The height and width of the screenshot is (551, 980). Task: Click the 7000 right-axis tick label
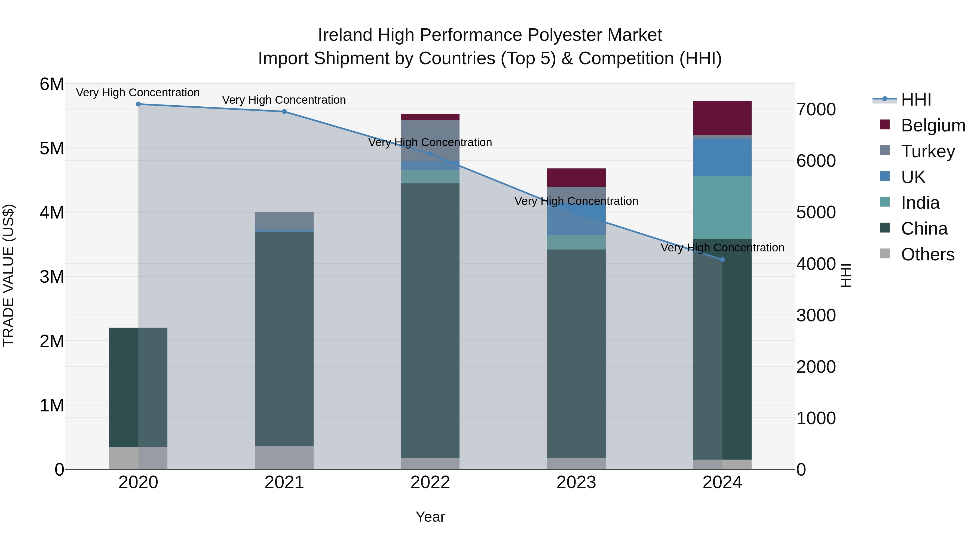click(x=816, y=109)
